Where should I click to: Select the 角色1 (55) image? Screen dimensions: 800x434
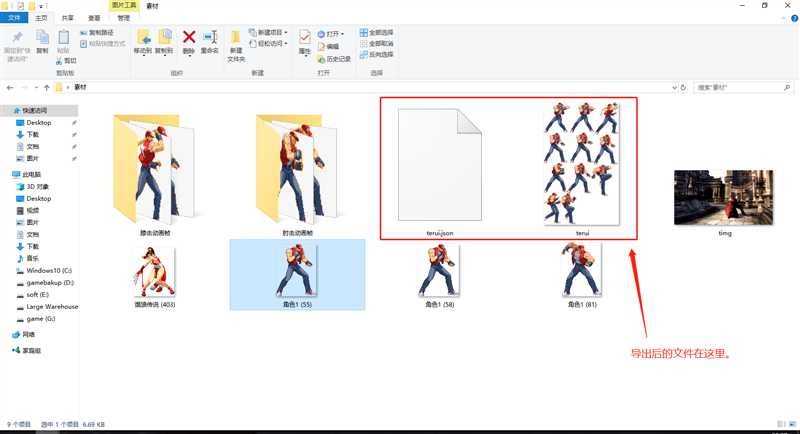[x=297, y=276]
